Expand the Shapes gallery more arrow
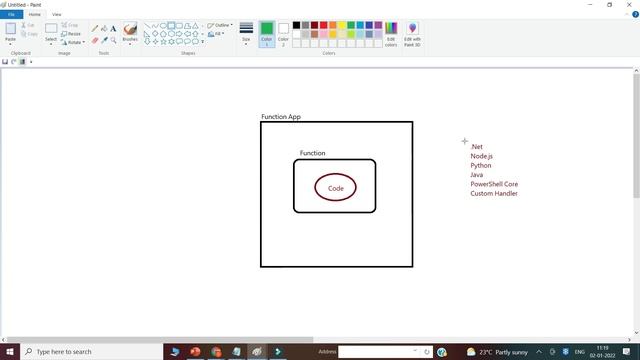 pyautogui.click(x=202, y=42)
